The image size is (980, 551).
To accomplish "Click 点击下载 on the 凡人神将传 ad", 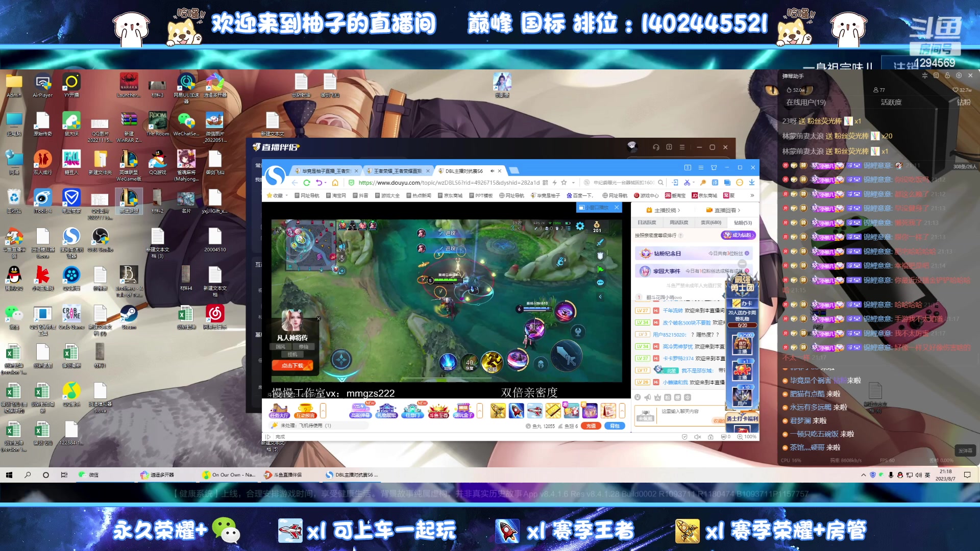I will pos(292,366).
